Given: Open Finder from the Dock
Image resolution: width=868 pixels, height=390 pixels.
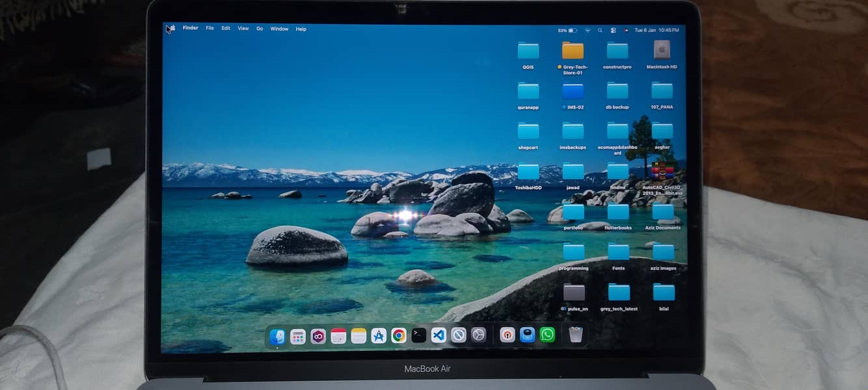Looking at the screenshot, I should click(x=278, y=335).
